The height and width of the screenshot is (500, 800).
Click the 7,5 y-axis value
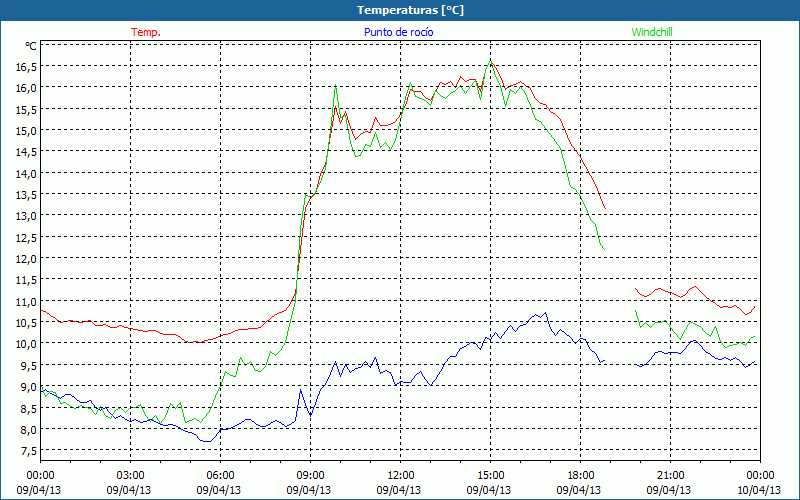pos(30,450)
